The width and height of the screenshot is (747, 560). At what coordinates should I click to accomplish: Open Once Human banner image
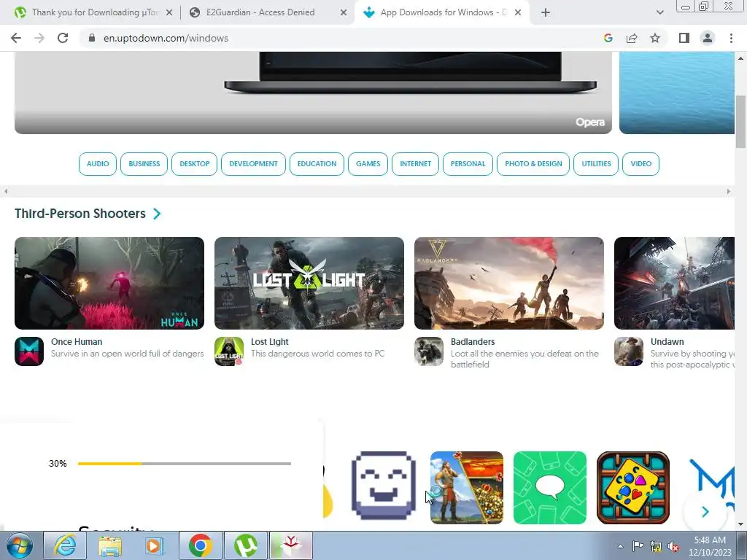pos(109,284)
